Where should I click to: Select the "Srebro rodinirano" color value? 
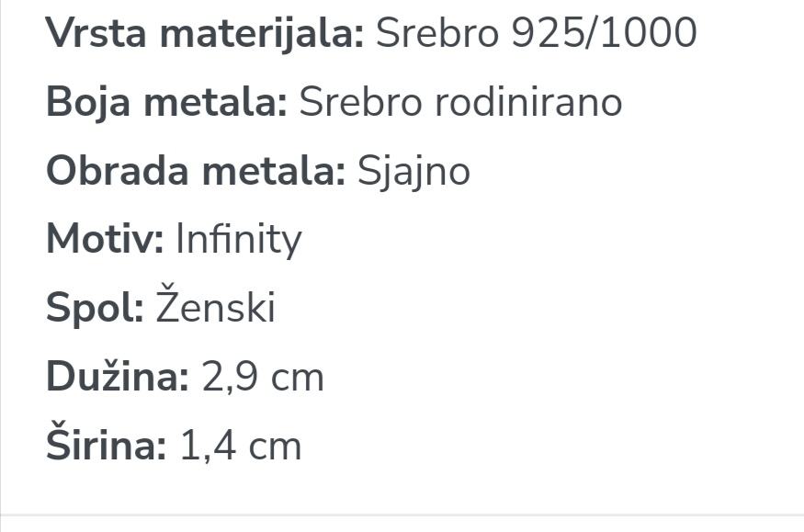460,102
